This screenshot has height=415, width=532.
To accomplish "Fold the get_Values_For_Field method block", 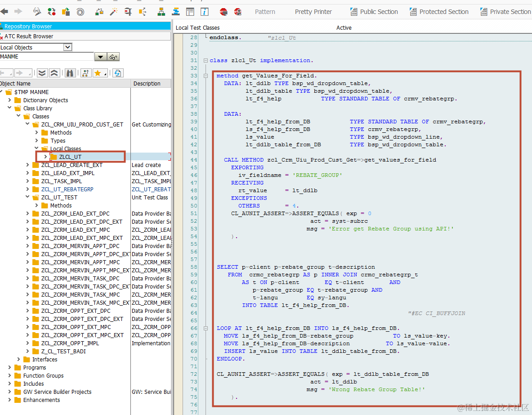I will coord(206,76).
